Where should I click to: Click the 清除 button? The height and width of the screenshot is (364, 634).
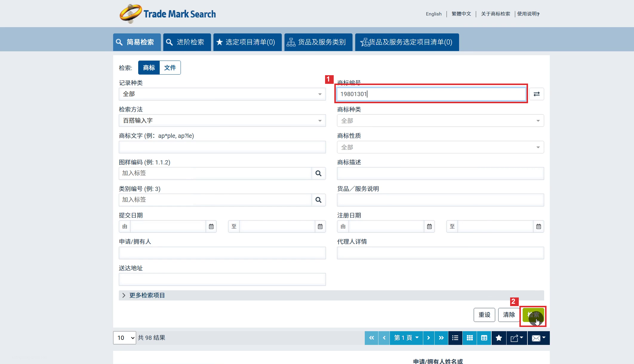pyautogui.click(x=509, y=315)
